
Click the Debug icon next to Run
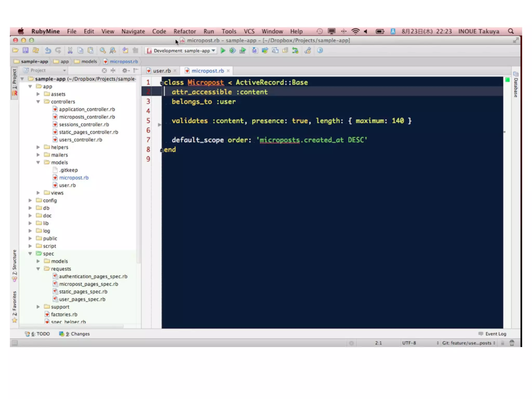[x=232, y=51]
